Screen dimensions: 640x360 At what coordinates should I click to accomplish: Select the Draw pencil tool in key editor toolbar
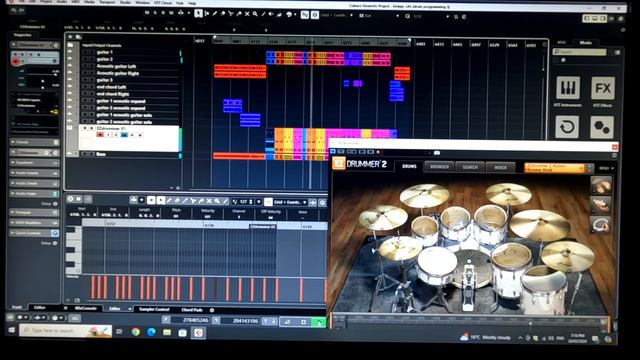coord(169,201)
